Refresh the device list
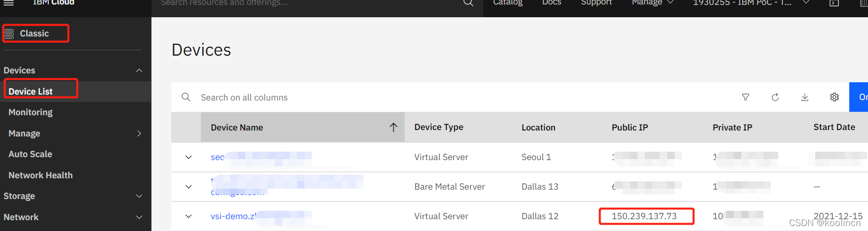The image size is (868, 231). [775, 97]
